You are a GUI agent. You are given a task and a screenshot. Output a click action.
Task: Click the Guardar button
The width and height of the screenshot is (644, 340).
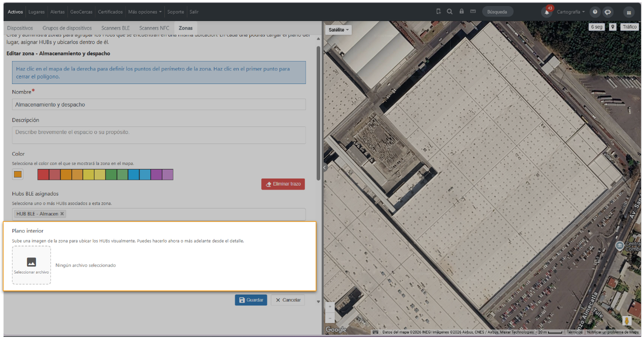click(251, 300)
